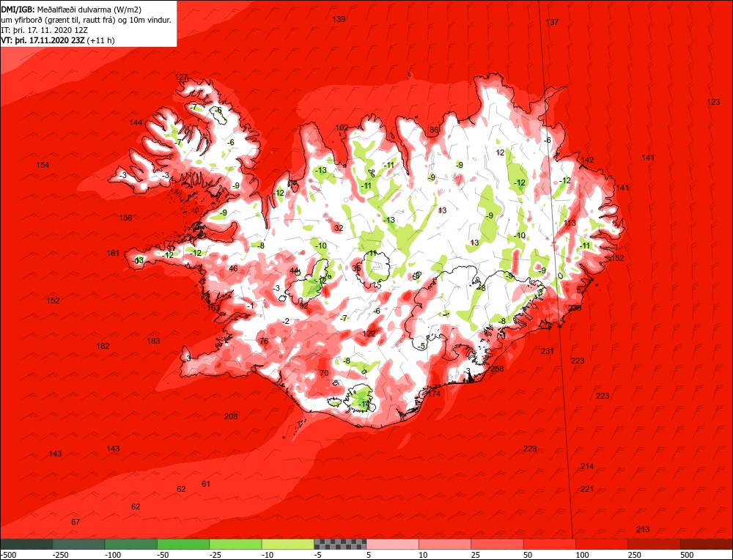Click the legend swatch between -250 and -100

tap(78, 544)
